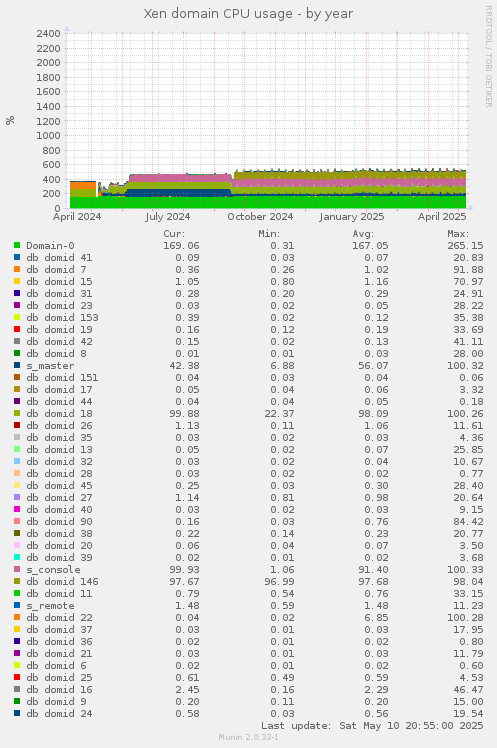Click the 'October 2024' x-axis label
497x748 pixels.
pyautogui.click(x=260, y=217)
